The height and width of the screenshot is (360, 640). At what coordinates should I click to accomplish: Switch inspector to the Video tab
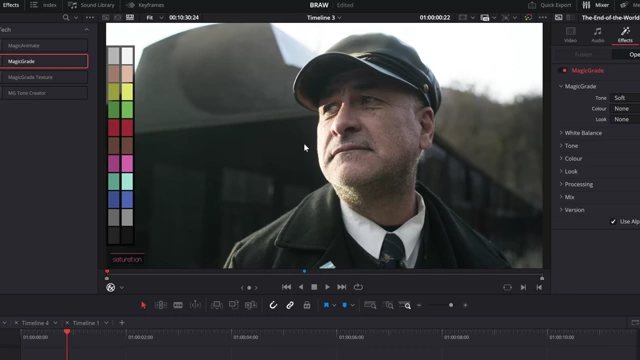[570, 35]
